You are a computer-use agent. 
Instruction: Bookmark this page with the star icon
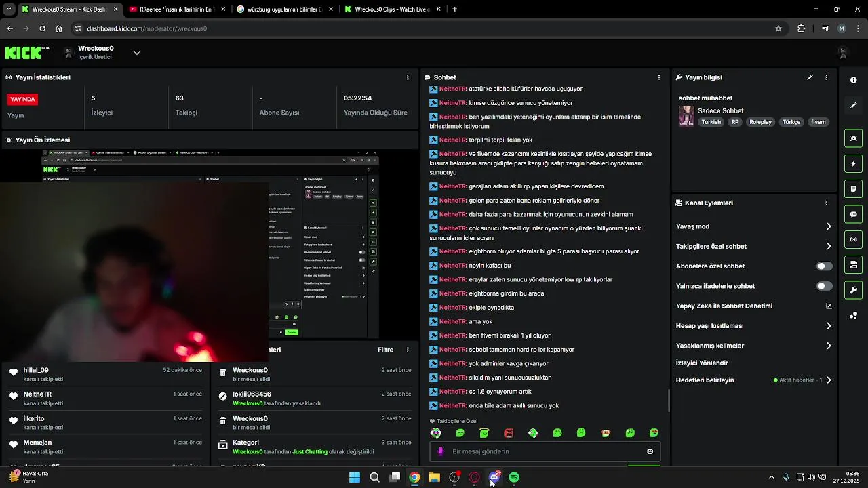[778, 28]
